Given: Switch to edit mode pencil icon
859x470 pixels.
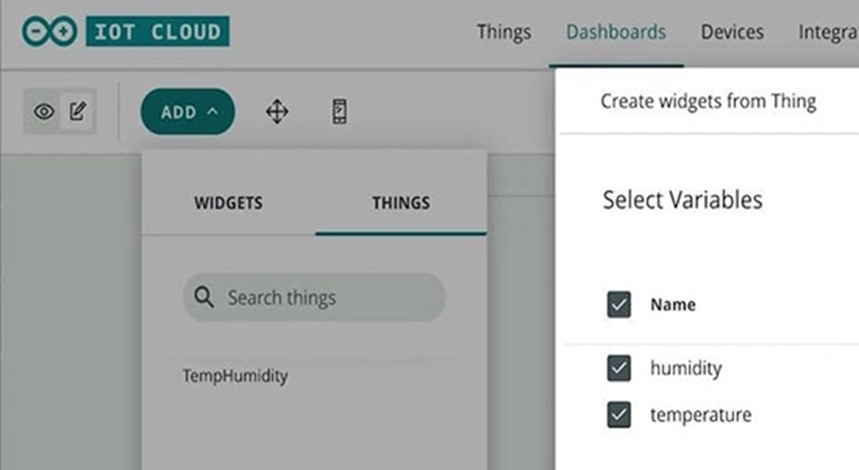Looking at the screenshot, I should [77, 112].
